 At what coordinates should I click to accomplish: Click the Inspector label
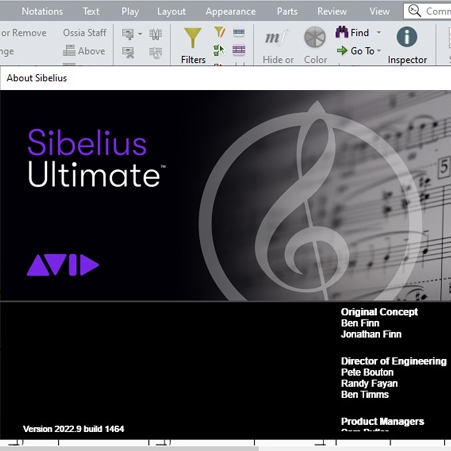(407, 60)
